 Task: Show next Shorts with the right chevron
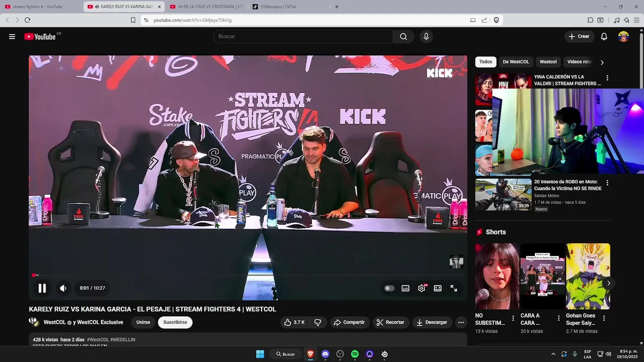(x=608, y=283)
